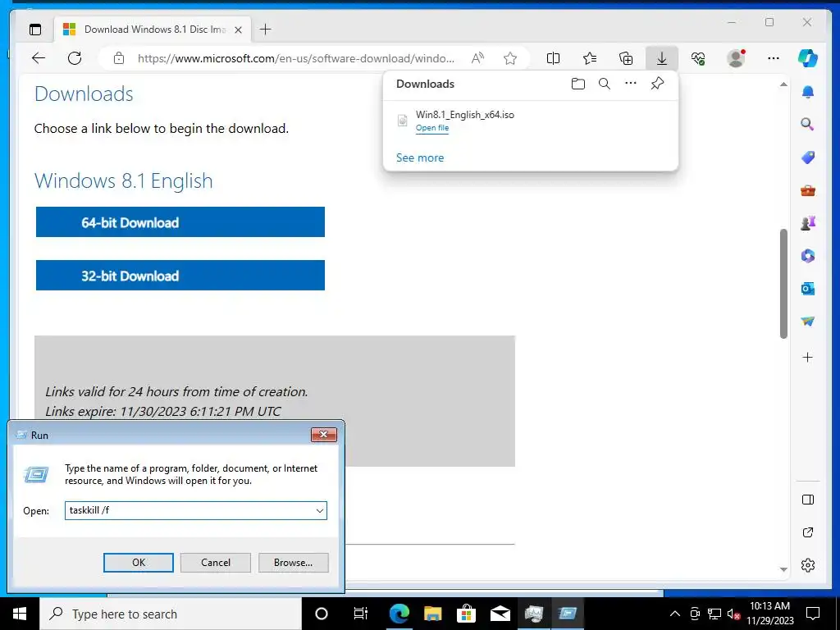Viewport: 840px width, 630px height.
Task: Open File Explorer from the taskbar
Action: [432, 614]
